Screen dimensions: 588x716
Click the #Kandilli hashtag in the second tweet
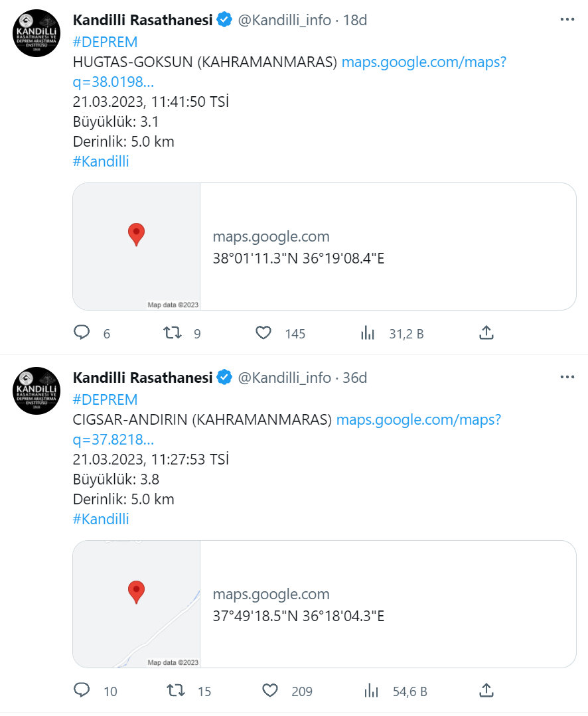[x=101, y=519]
